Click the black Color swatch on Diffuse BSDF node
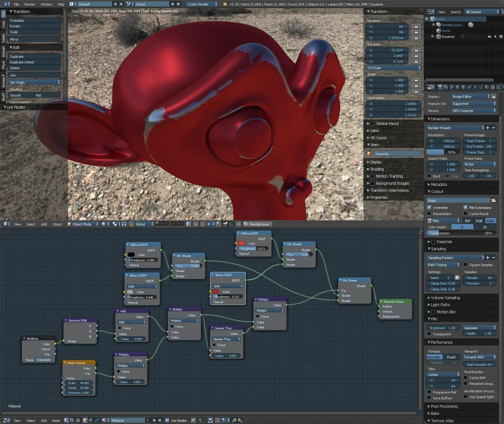 [131, 255]
